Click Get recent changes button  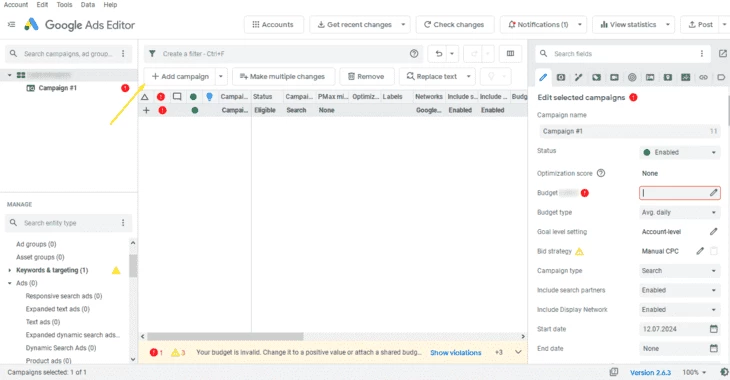coord(354,25)
